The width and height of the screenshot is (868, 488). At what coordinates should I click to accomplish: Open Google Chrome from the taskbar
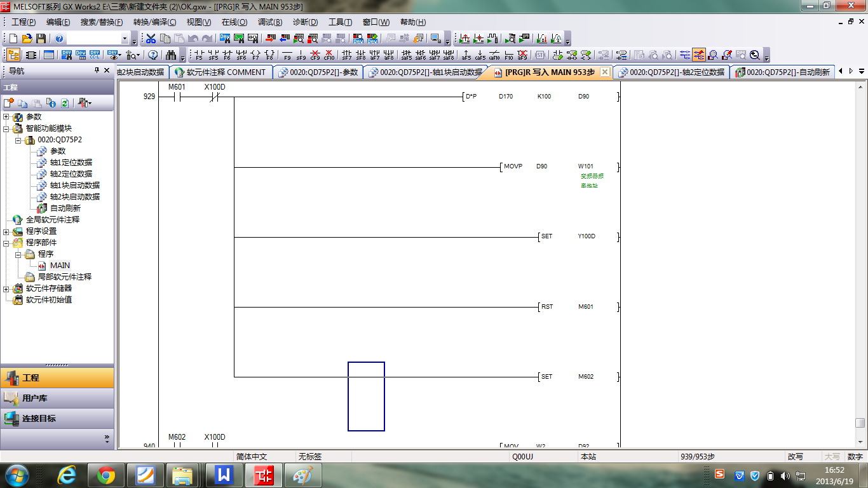pos(105,475)
